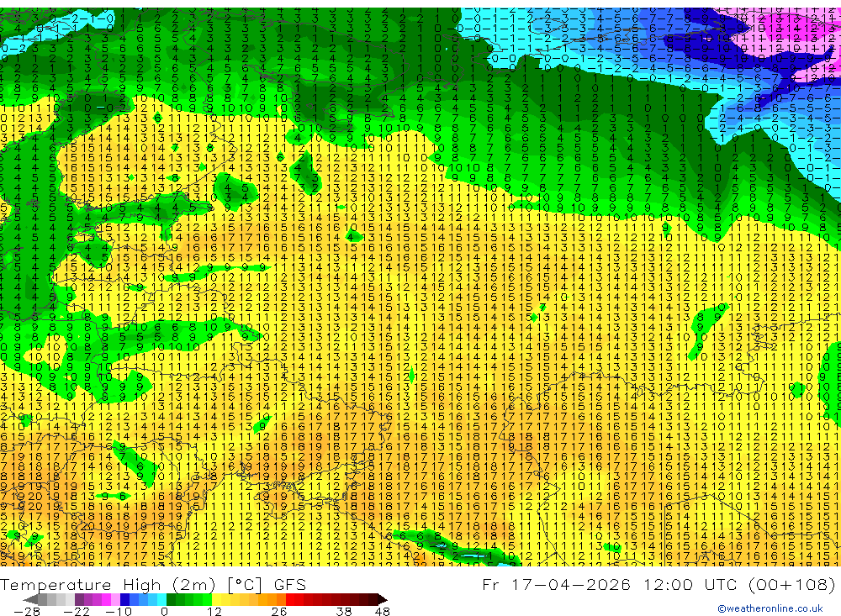841x616 pixels.
Task: Click the bright yellow swatch right of '12'
Action: pyautogui.click(x=217, y=599)
